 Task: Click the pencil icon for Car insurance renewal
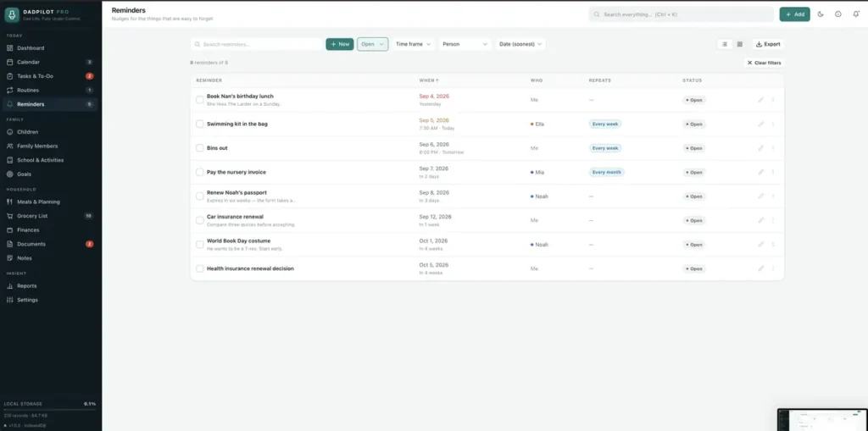(760, 220)
